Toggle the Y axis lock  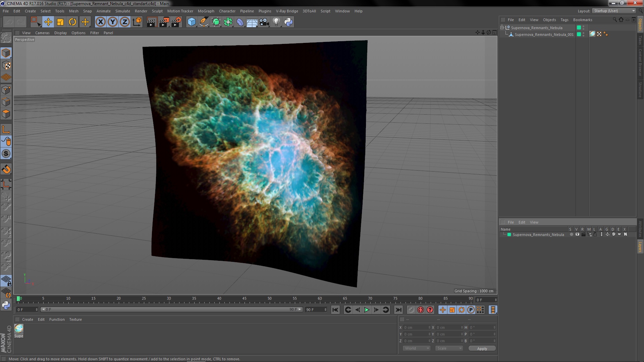click(x=112, y=22)
